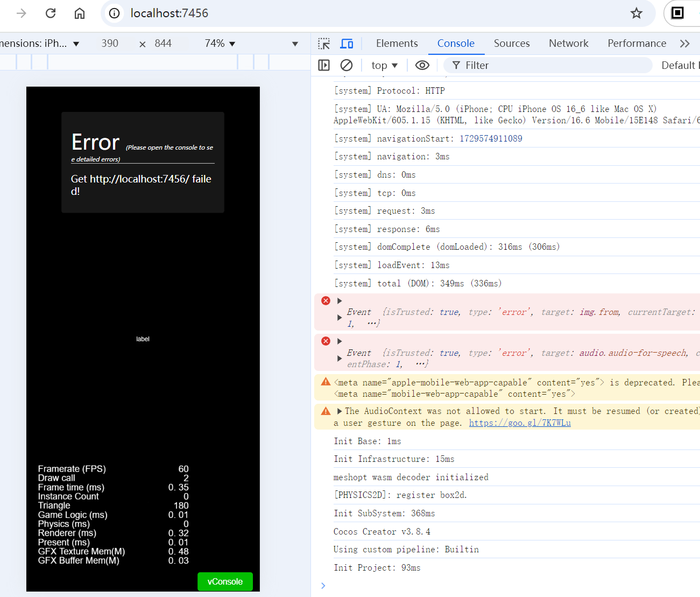
Task: Click the 'label' text in the game view
Action: point(143,339)
